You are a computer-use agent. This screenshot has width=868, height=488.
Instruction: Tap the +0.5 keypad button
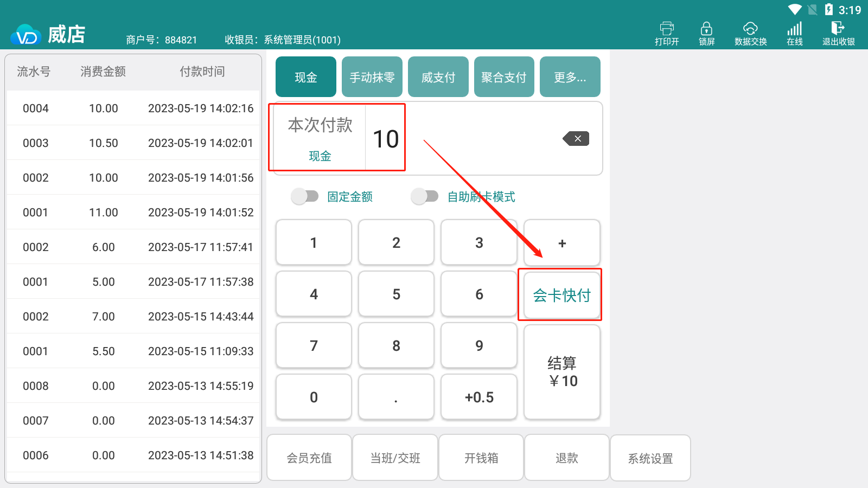click(x=479, y=397)
